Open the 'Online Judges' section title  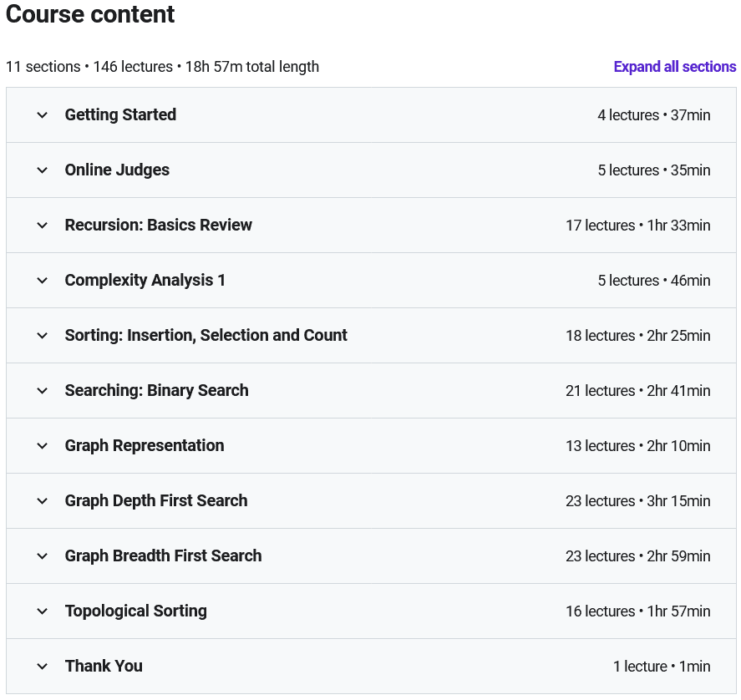[x=117, y=170]
